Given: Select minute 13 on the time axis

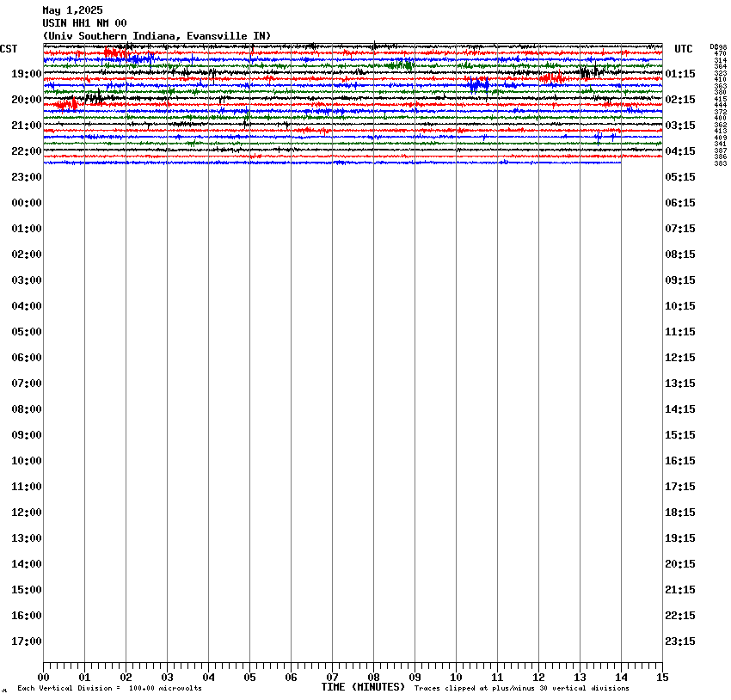Looking at the screenshot, I should (x=580, y=678).
